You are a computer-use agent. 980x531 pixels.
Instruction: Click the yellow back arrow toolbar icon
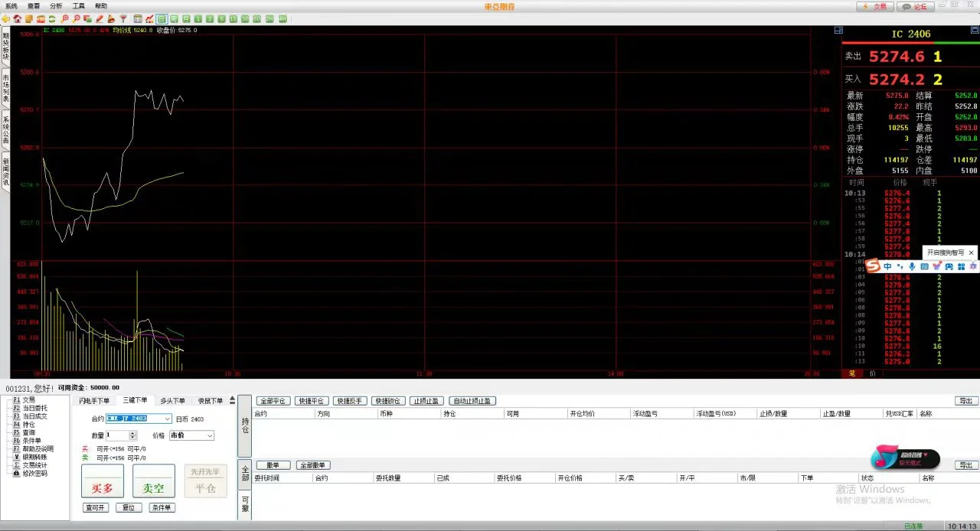coord(6,18)
